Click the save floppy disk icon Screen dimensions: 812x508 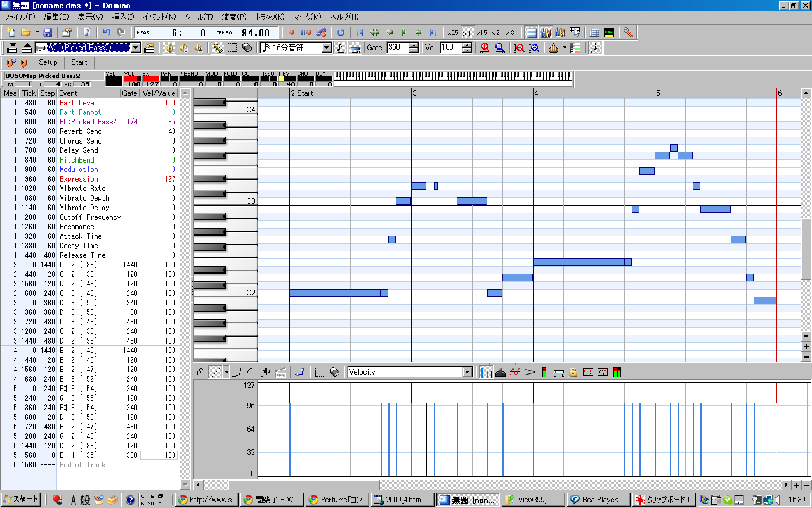click(48, 32)
